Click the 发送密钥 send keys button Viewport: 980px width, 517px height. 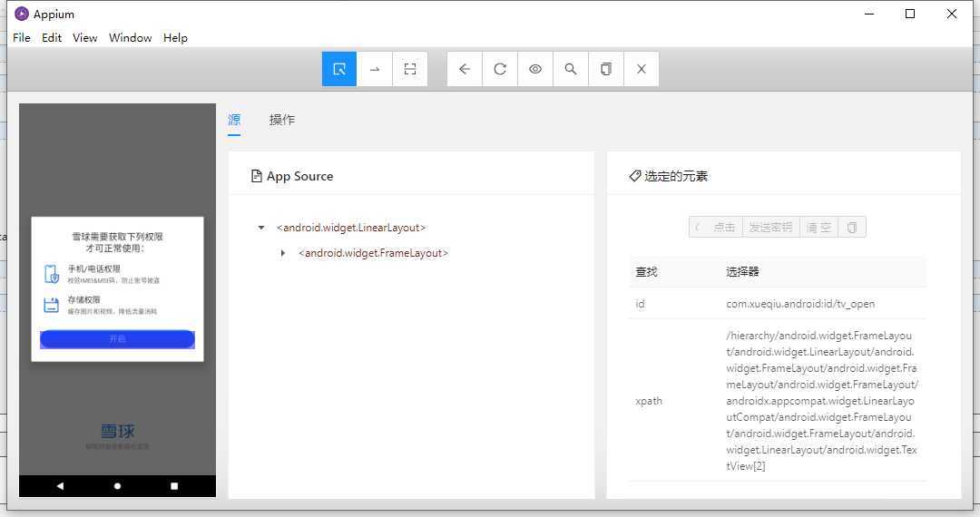pos(770,228)
